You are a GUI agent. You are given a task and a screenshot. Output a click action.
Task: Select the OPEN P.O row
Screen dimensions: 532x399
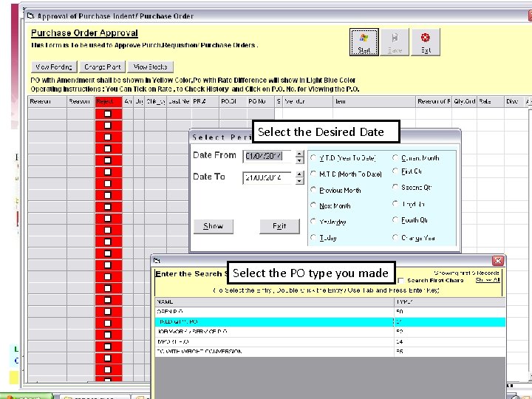(x=330, y=312)
